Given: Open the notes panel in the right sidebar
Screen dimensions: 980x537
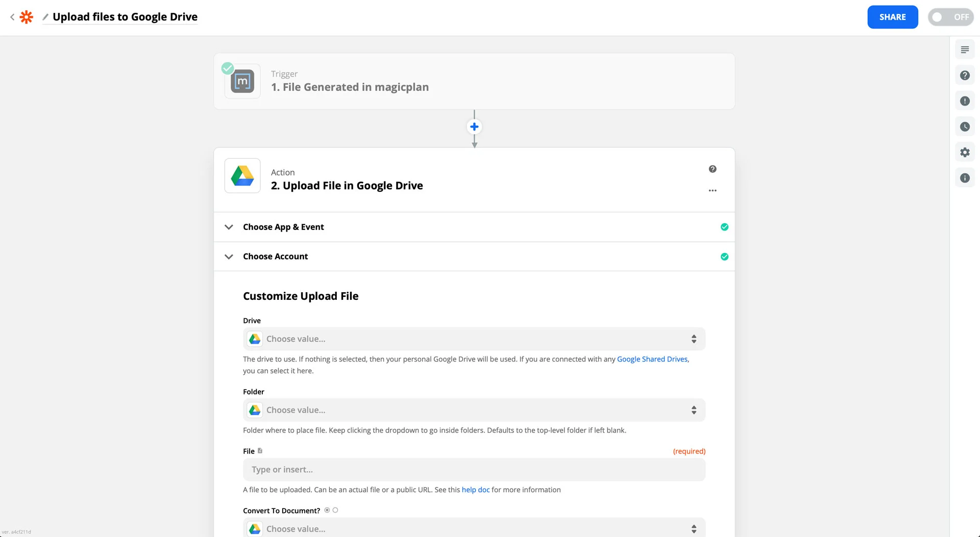Looking at the screenshot, I should [965, 49].
